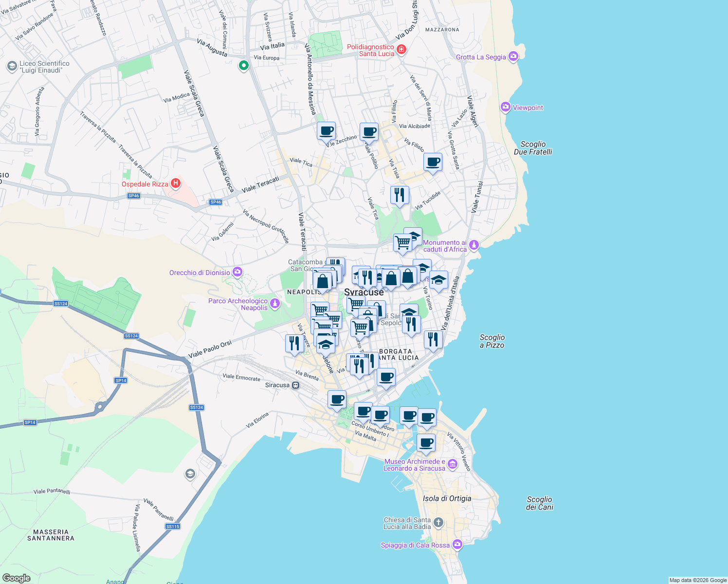Click the Chiesa di Santa Lucia alla Badia marker
This screenshot has width=728, height=584.
coord(437,521)
